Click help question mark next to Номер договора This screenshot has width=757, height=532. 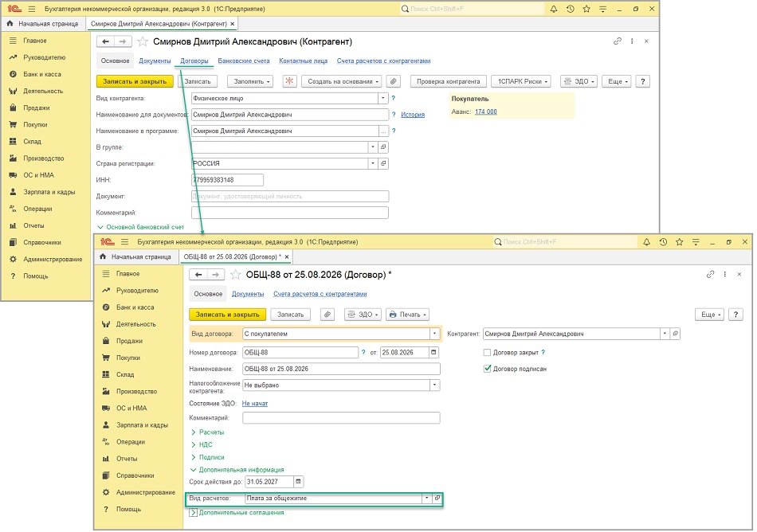(x=363, y=353)
